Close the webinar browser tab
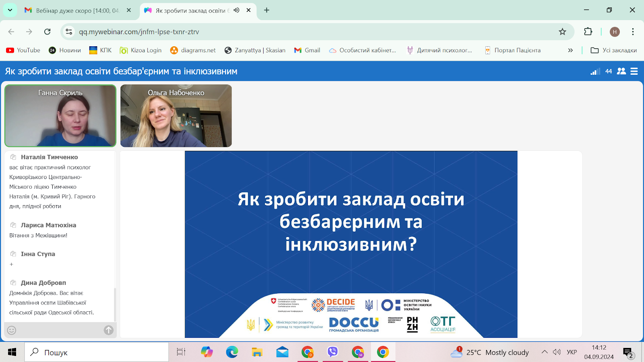This screenshot has width=644, height=362. coord(248,10)
